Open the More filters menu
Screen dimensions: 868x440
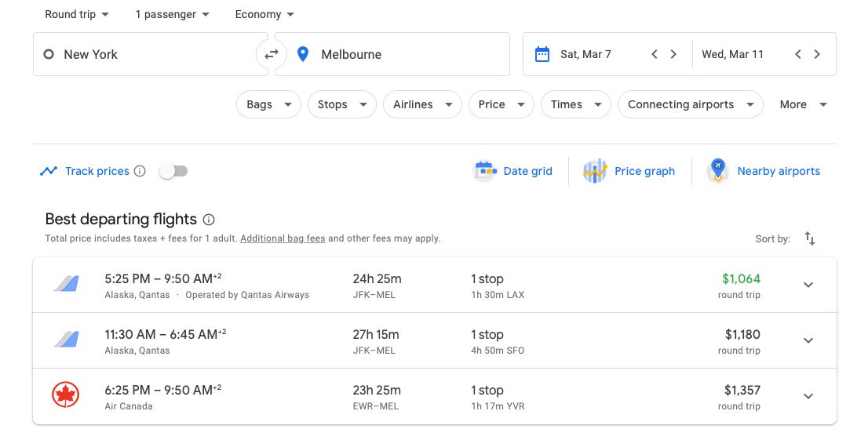[803, 104]
